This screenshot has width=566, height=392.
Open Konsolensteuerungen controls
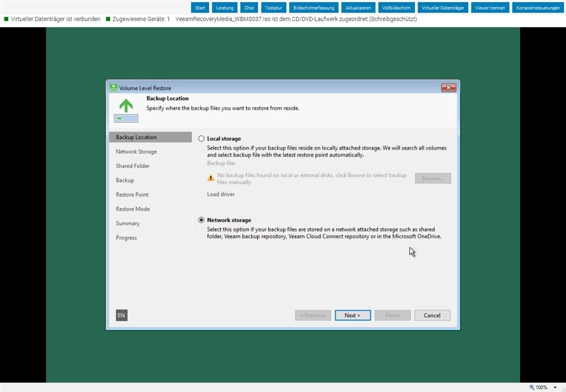tap(538, 8)
